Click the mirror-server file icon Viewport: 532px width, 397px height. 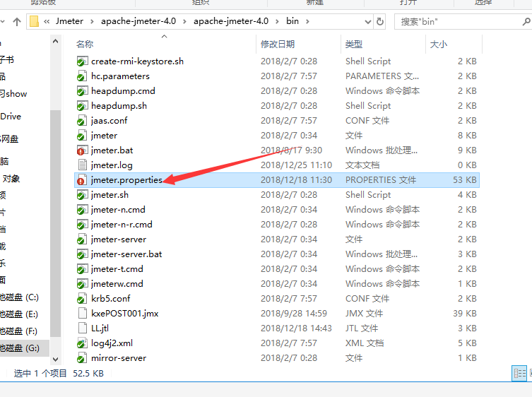pyautogui.click(x=82, y=358)
